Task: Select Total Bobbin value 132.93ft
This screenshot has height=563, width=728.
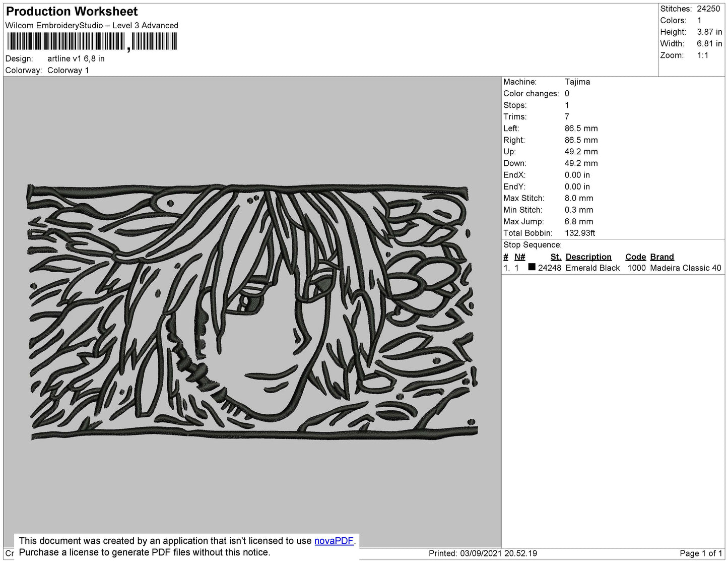Action: [x=580, y=233]
